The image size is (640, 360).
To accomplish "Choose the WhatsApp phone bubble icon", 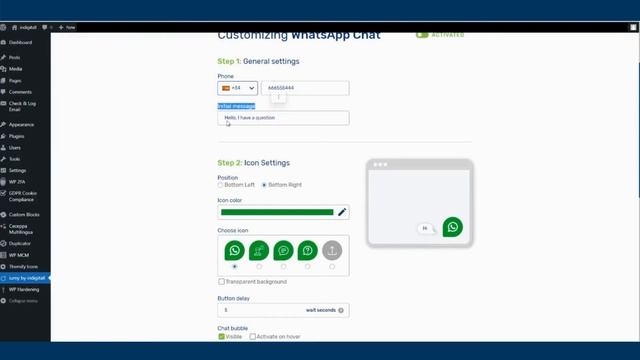I will pyautogui.click(x=235, y=250).
